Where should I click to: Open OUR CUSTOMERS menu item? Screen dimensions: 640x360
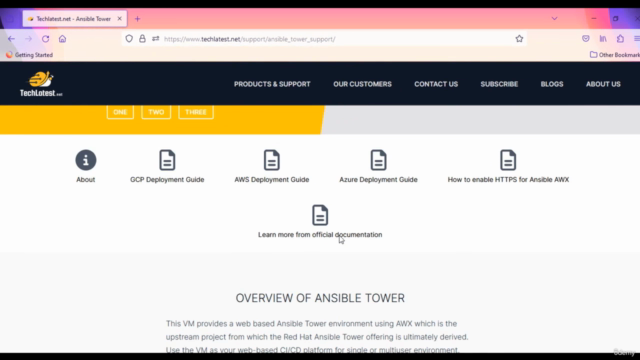click(362, 84)
